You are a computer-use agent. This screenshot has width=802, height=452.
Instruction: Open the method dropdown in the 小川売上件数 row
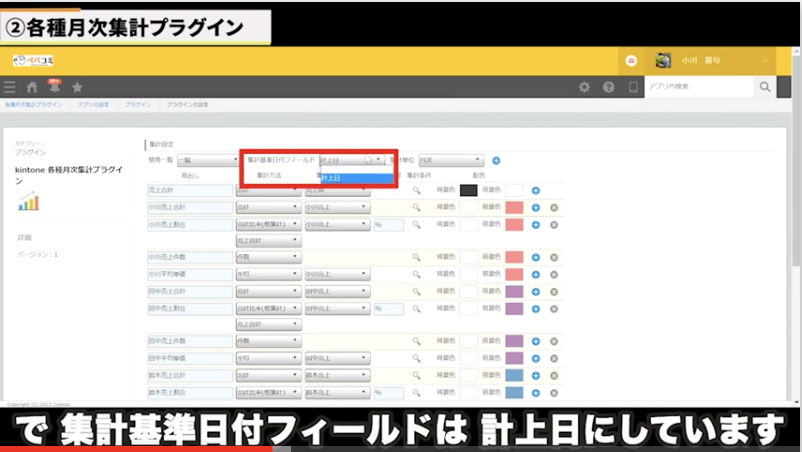tap(267, 257)
